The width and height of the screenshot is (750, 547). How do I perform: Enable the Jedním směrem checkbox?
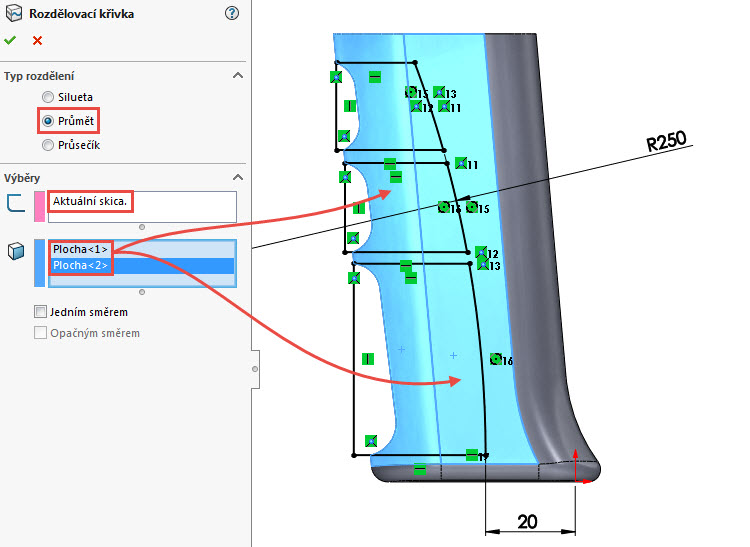[40, 312]
